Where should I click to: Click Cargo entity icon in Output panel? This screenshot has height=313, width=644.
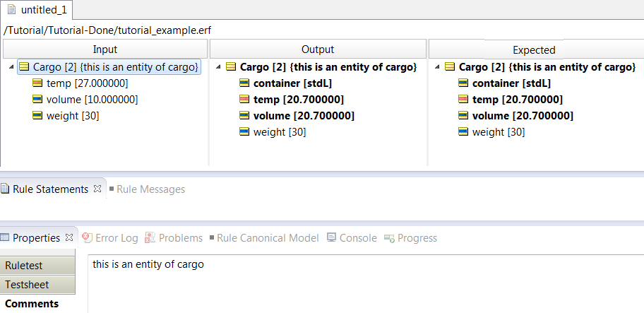click(x=231, y=66)
